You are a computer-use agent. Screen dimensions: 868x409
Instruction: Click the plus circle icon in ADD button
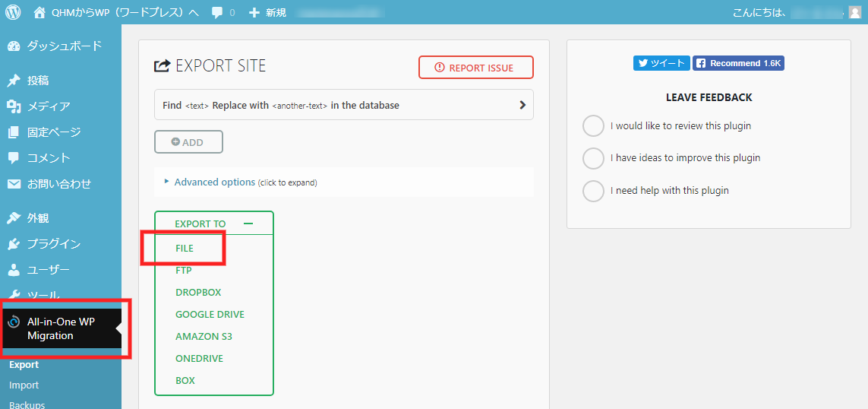coord(175,142)
